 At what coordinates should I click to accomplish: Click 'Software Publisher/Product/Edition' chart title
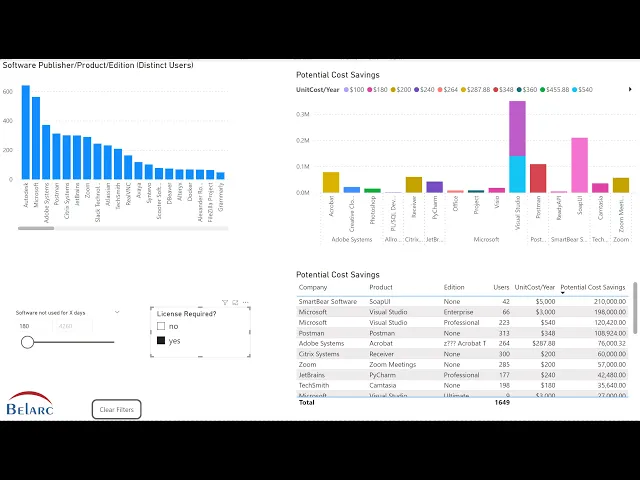(98, 65)
